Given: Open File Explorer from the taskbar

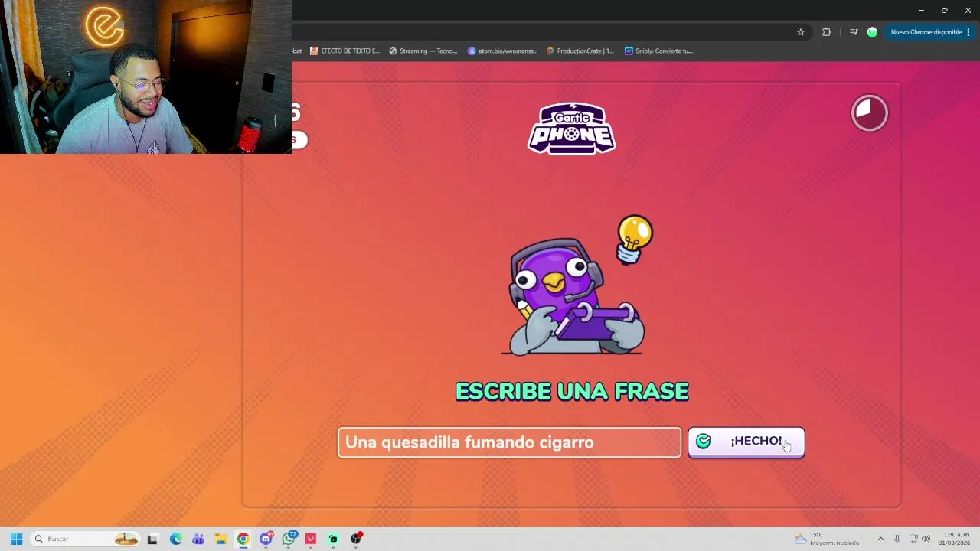Looking at the screenshot, I should click(x=220, y=539).
